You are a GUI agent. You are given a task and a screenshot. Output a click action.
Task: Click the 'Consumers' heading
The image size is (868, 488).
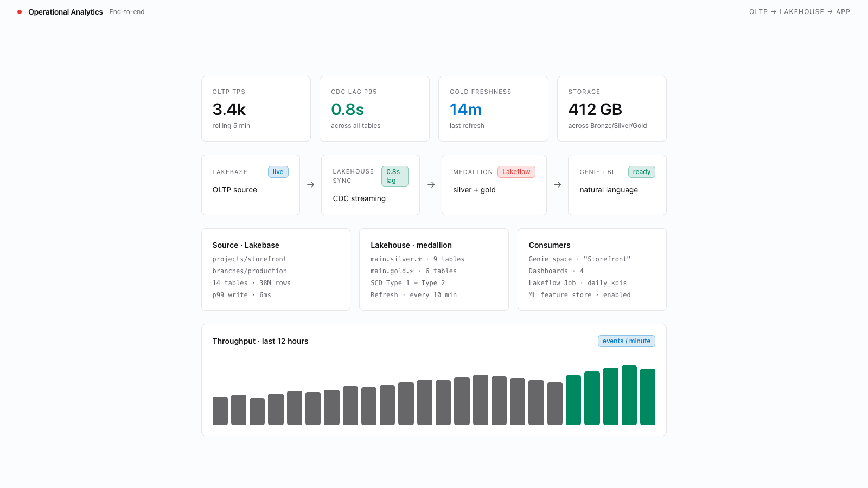(550, 245)
